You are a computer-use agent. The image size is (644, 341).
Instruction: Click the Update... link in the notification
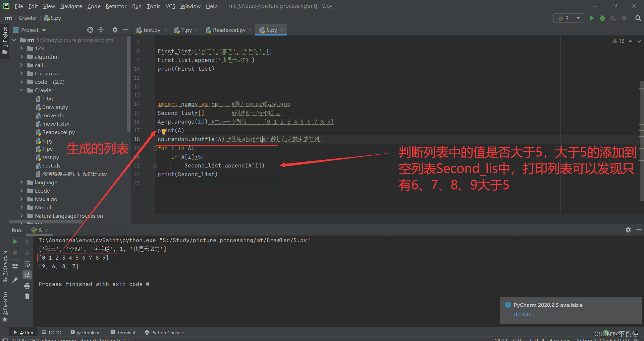pyautogui.click(x=524, y=314)
